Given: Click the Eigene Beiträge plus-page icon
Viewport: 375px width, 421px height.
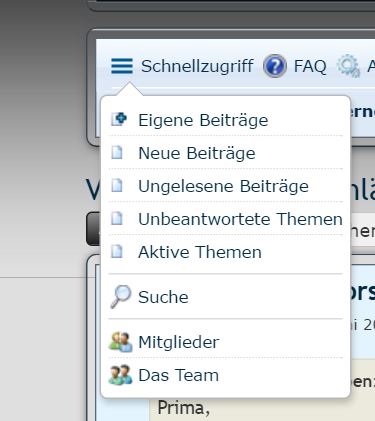Looking at the screenshot, I should point(119,119).
